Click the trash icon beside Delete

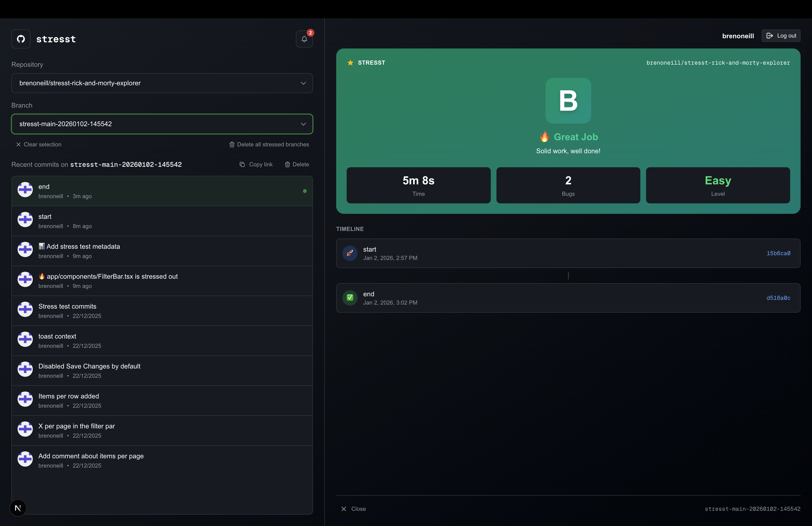tap(287, 165)
